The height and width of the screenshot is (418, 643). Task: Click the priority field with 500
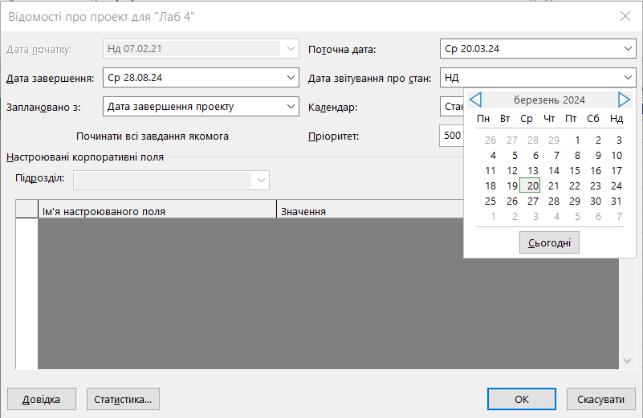[451, 135]
